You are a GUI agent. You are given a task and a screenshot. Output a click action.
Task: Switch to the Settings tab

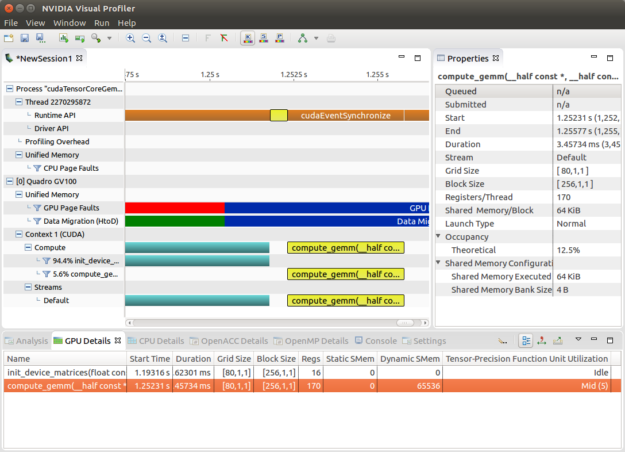424,341
